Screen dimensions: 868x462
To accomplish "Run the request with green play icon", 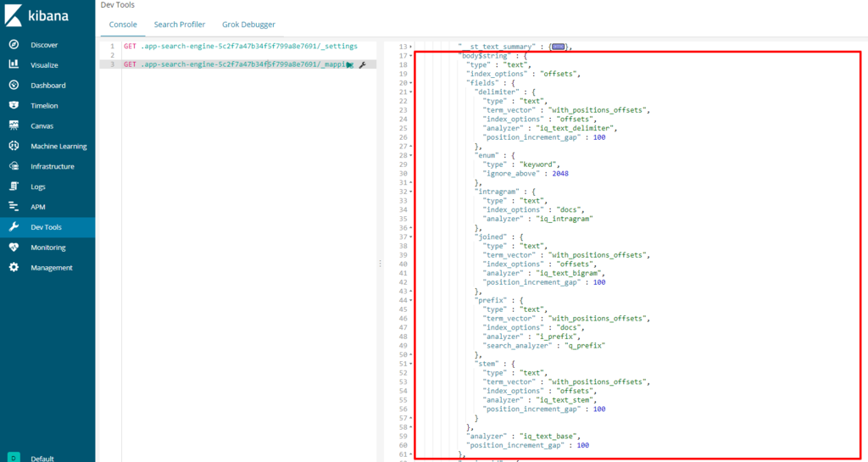I will click(350, 64).
